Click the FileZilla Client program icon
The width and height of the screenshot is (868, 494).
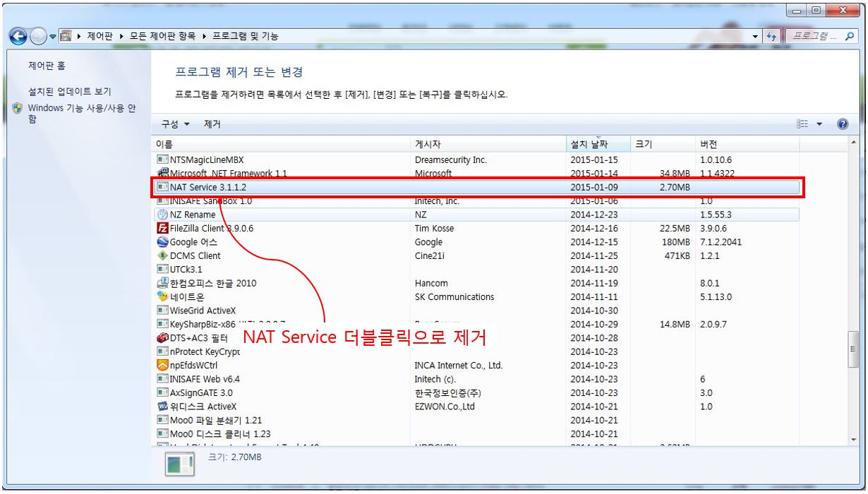pos(163,229)
